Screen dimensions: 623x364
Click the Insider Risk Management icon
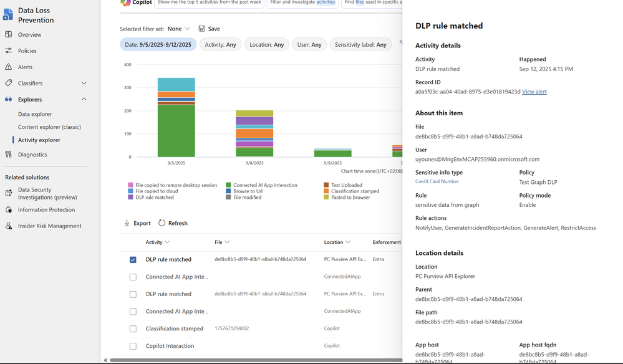coord(8,226)
